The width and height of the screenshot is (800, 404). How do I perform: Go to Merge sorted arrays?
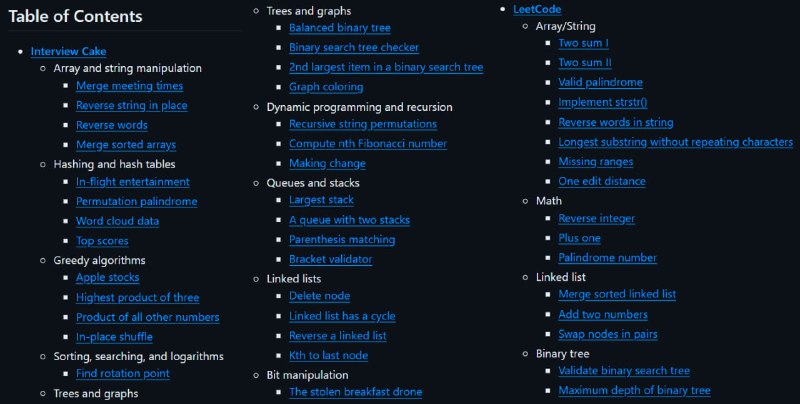[x=126, y=145]
